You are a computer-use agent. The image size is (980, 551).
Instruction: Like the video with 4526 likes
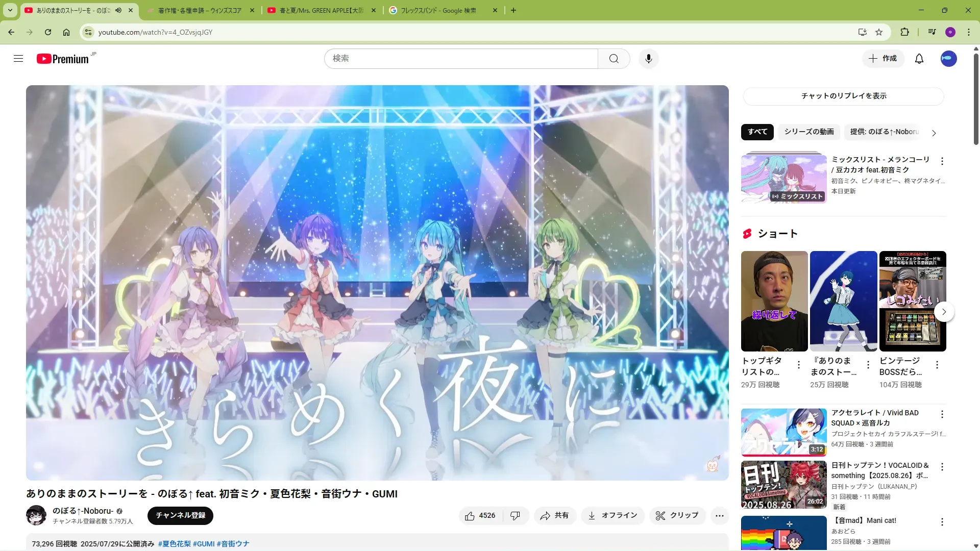tap(480, 515)
